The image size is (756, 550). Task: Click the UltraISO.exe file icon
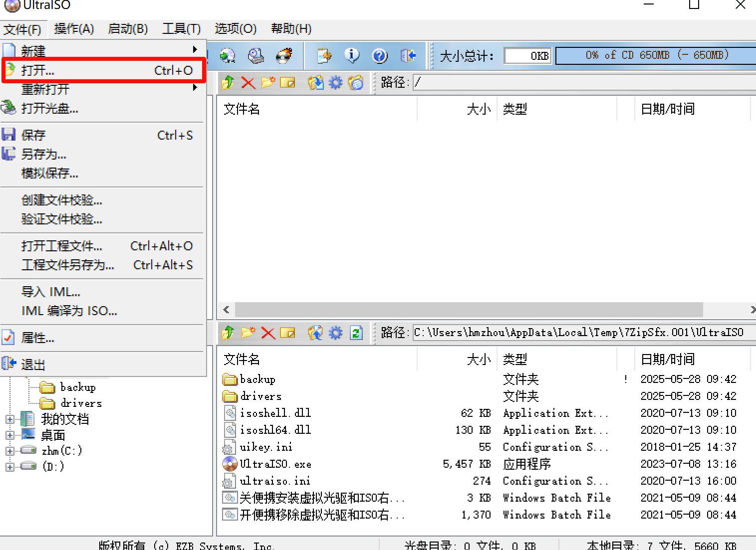[x=230, y=464]
